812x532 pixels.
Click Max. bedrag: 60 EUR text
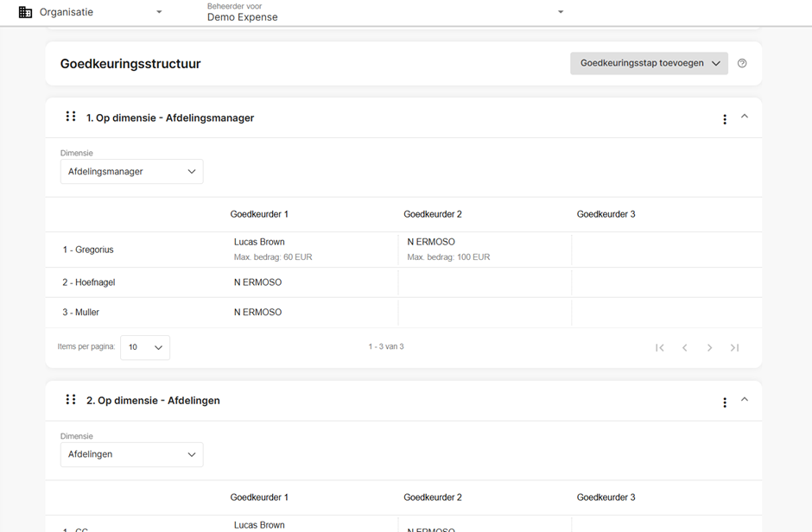point(273,257)
